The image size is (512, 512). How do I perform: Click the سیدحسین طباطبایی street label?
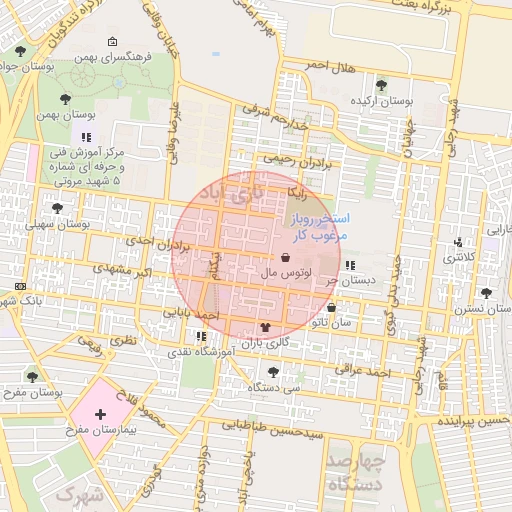[273, 429]
